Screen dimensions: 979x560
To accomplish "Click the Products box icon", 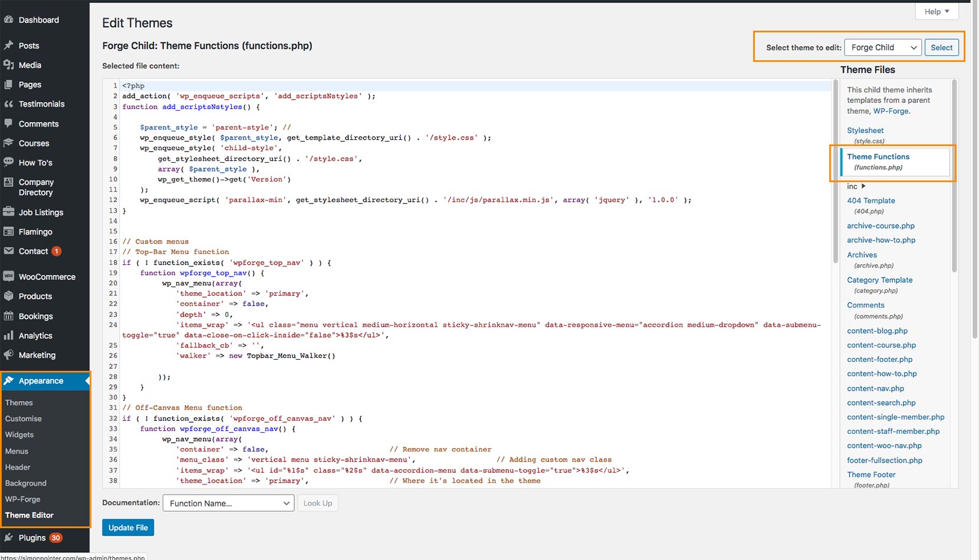I will [8, 296].
